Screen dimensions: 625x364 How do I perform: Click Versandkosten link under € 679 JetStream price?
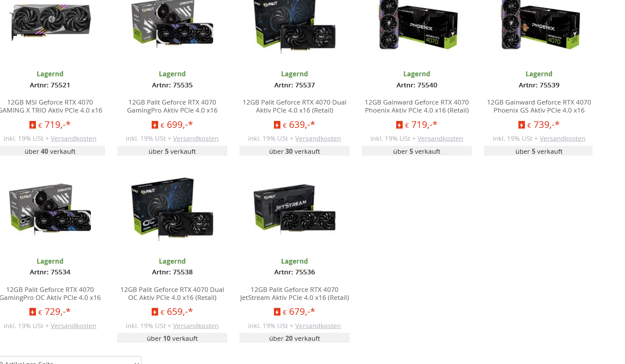point(318,326)
